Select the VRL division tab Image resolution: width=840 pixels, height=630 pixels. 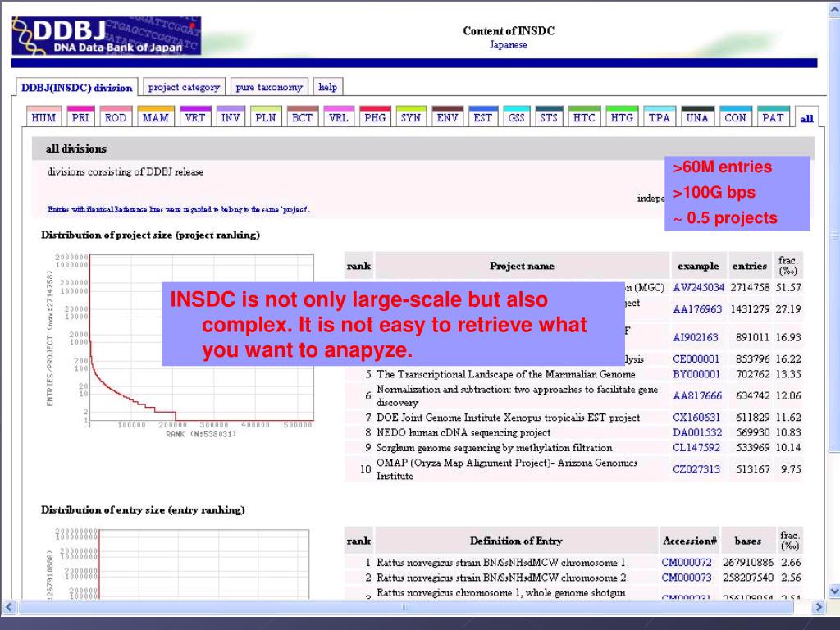[339, 116]
